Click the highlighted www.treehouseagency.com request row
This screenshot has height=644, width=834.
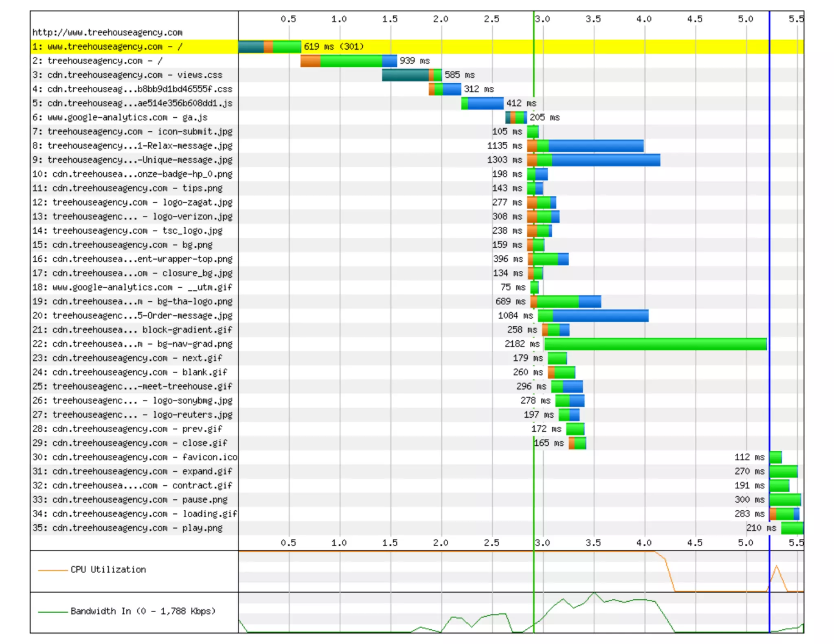pos(108,46)
